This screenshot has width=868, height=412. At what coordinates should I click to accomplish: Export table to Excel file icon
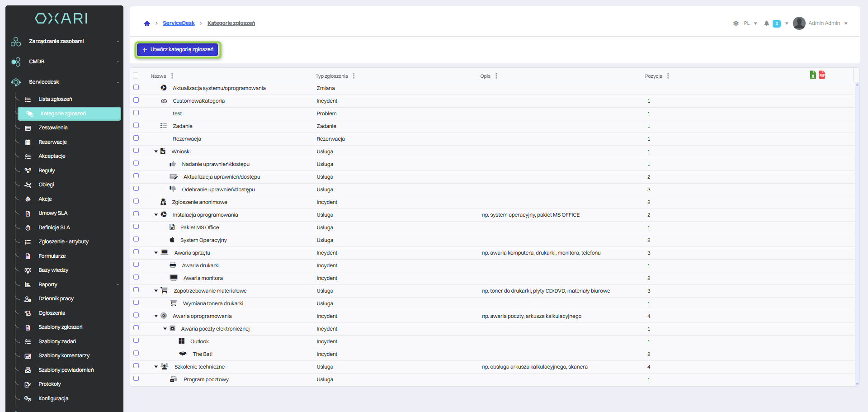coord(813,75)
